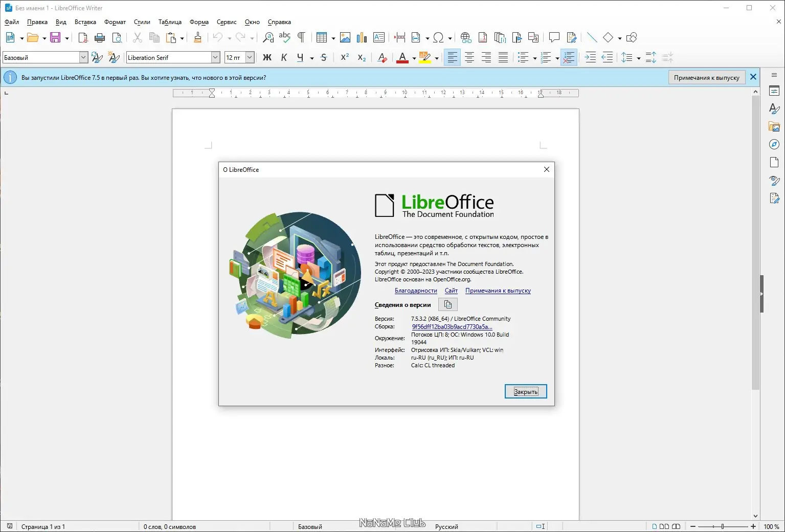
Task: Click the Clone Formatting paintbrush icon
Action: [197, 37]
